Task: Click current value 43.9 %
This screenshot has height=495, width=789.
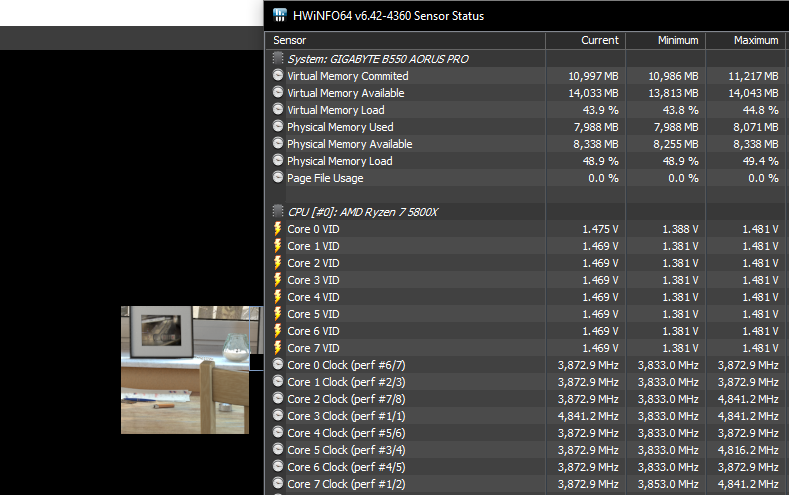Action: tap(600, 110)
